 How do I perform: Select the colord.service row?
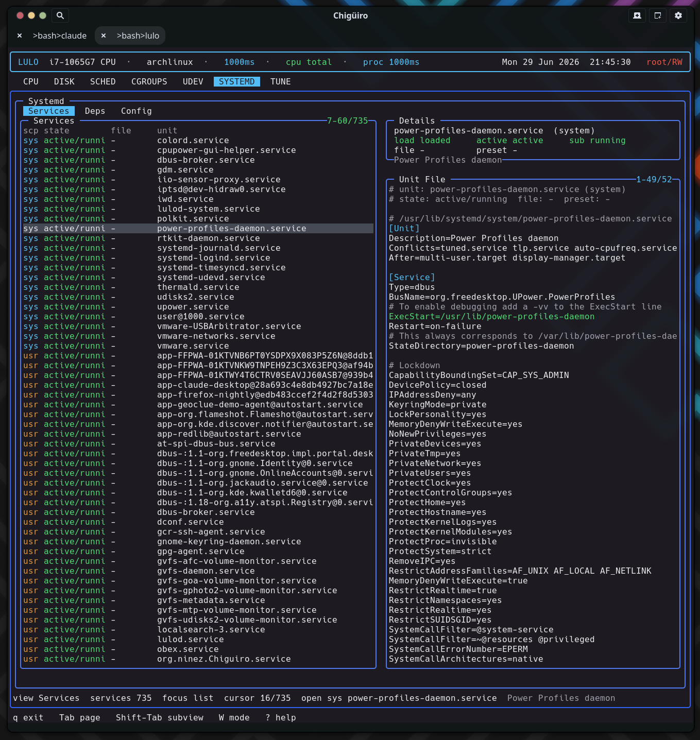click(198, 140)
